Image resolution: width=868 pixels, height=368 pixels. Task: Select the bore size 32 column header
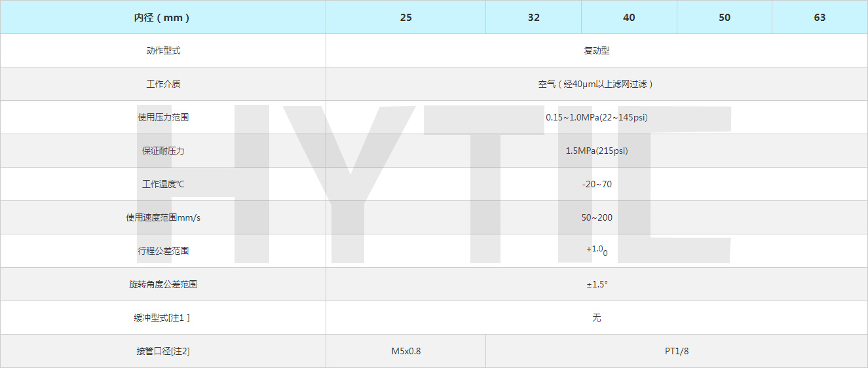[534, 17]
